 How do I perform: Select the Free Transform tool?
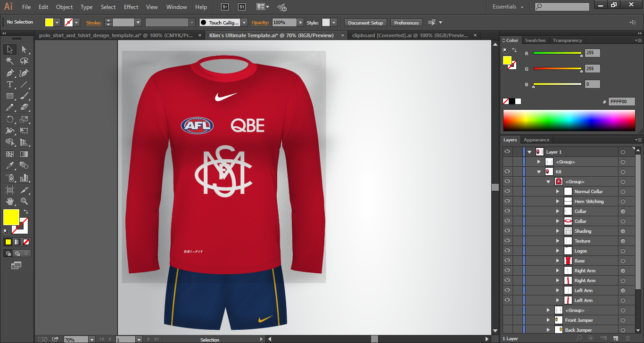(24, 131)
